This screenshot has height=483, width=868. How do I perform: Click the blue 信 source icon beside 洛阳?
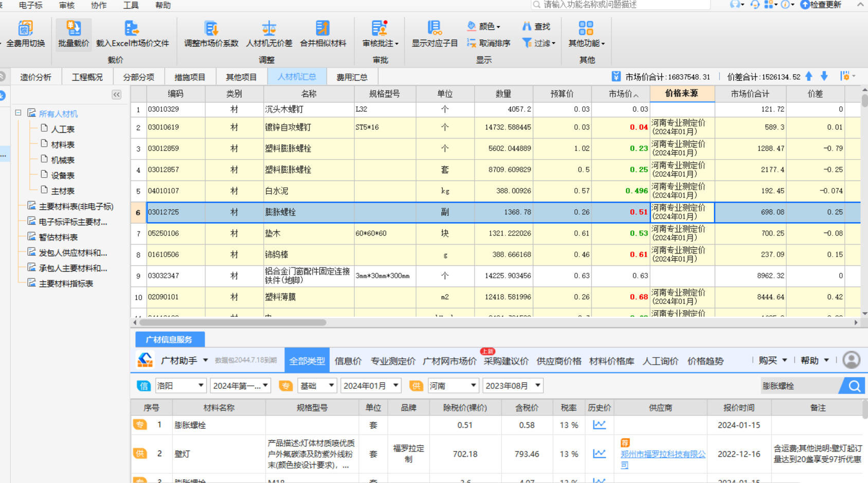click(x=143, y=386)
